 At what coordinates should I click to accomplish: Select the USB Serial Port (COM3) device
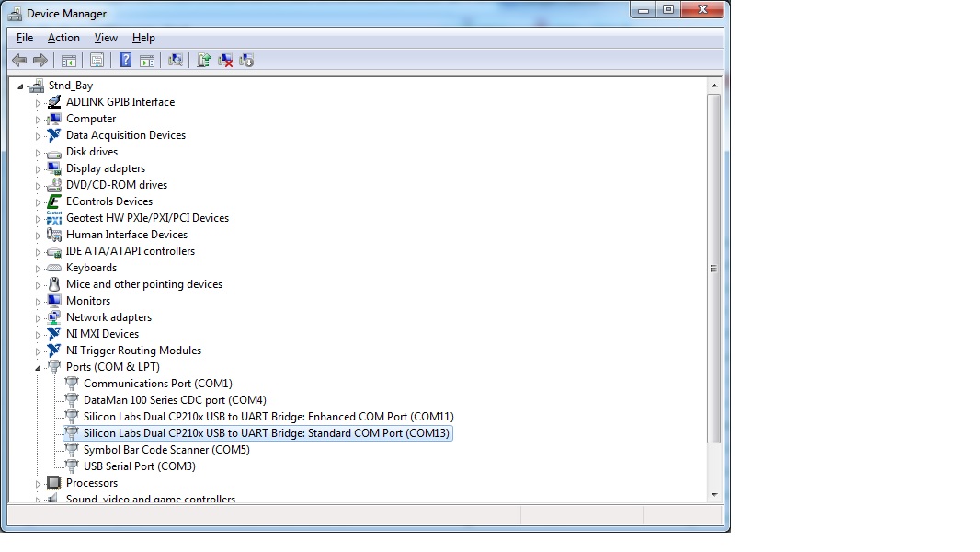point(139,466)
